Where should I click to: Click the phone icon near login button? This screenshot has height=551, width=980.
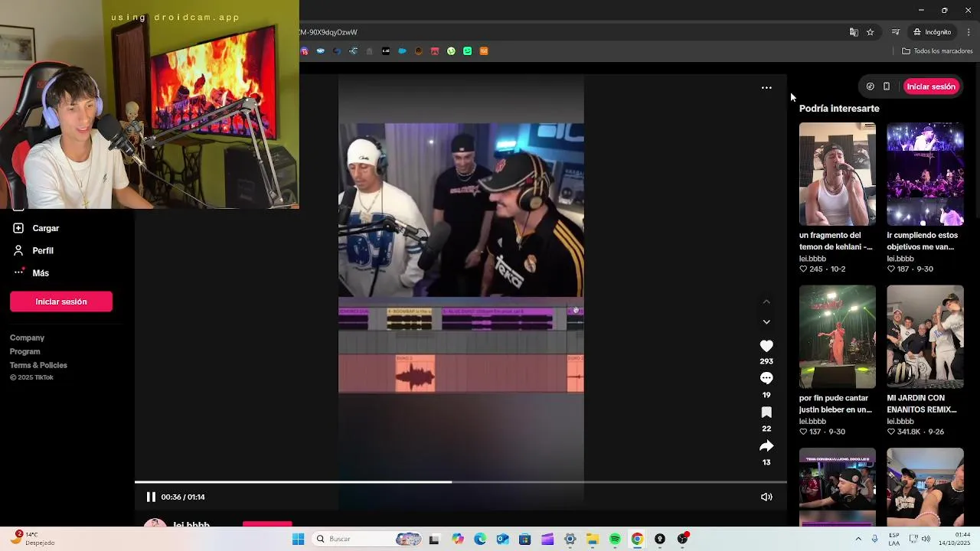pos(887,86)
